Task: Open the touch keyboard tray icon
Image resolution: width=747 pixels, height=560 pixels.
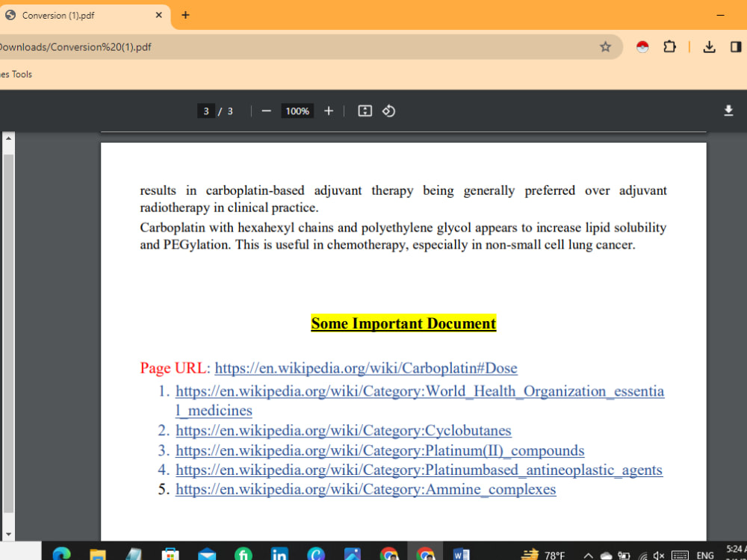Action: (x=680, y=556)
